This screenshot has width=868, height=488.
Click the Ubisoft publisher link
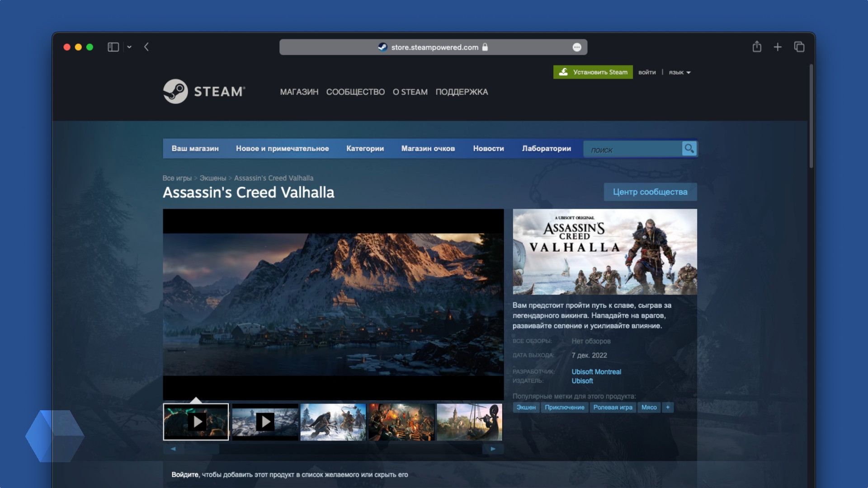(x=582, y=381)
